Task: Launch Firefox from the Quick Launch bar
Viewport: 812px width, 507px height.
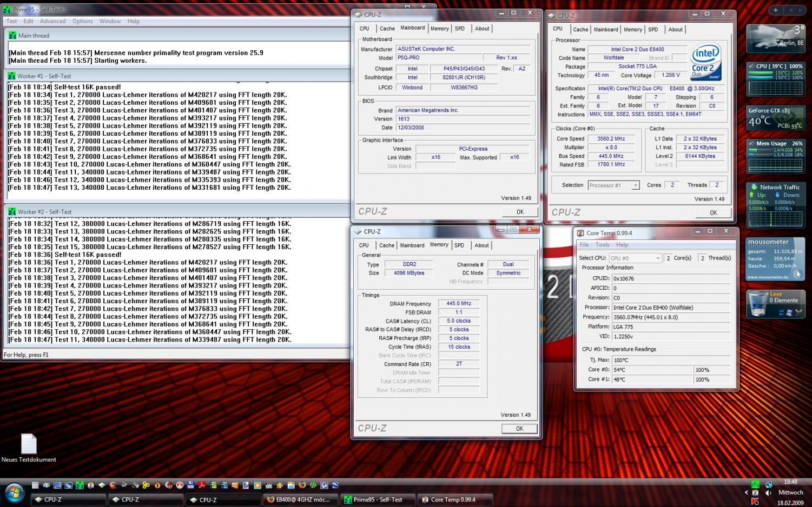Action: click(x=302, y=485)
